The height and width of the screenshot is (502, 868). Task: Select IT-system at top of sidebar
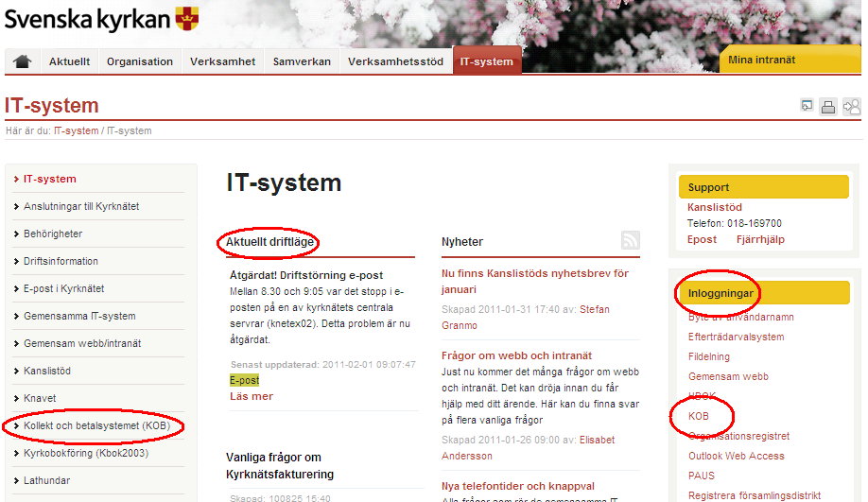click(50, 179)
